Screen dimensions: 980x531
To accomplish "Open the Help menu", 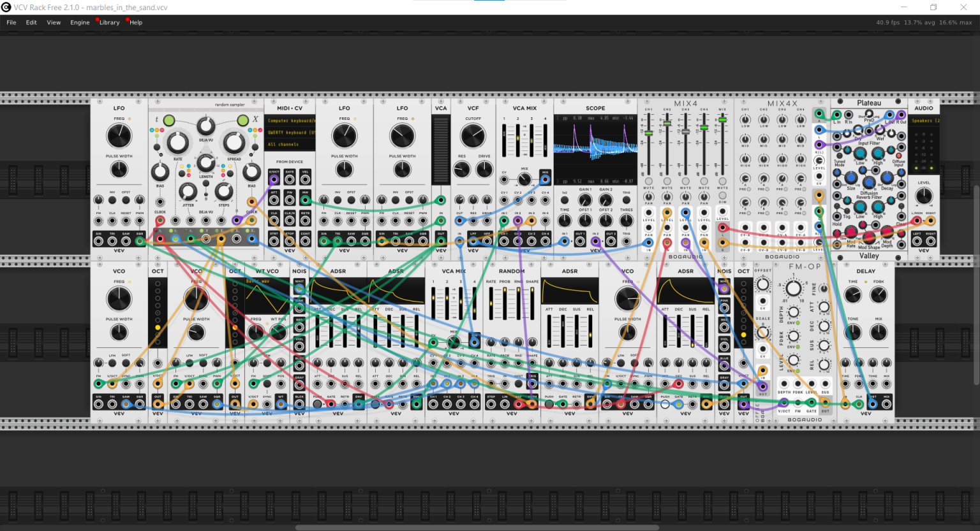I will (136, 22).
